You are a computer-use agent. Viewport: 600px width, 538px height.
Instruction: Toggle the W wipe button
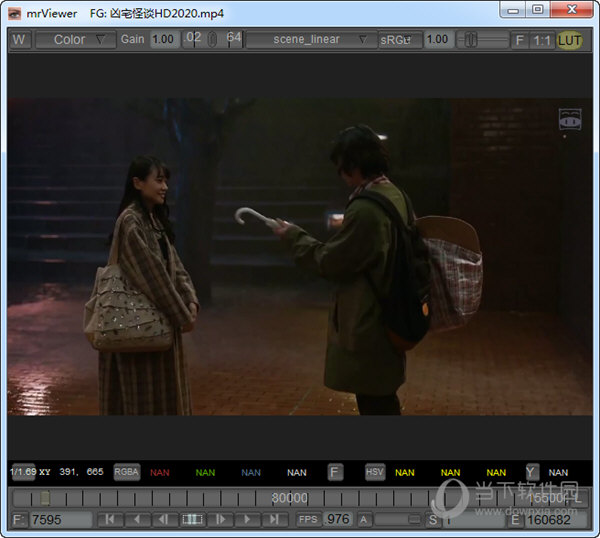point(19,39)
